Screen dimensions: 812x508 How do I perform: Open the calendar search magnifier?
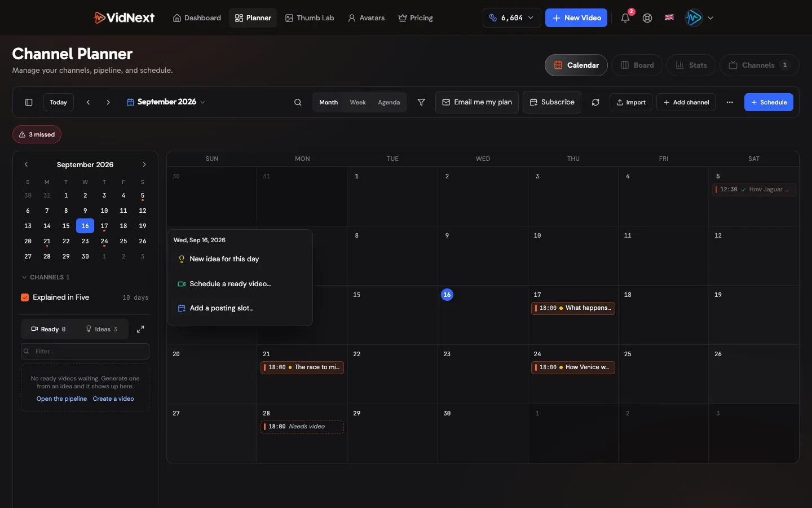coord(298,102)
